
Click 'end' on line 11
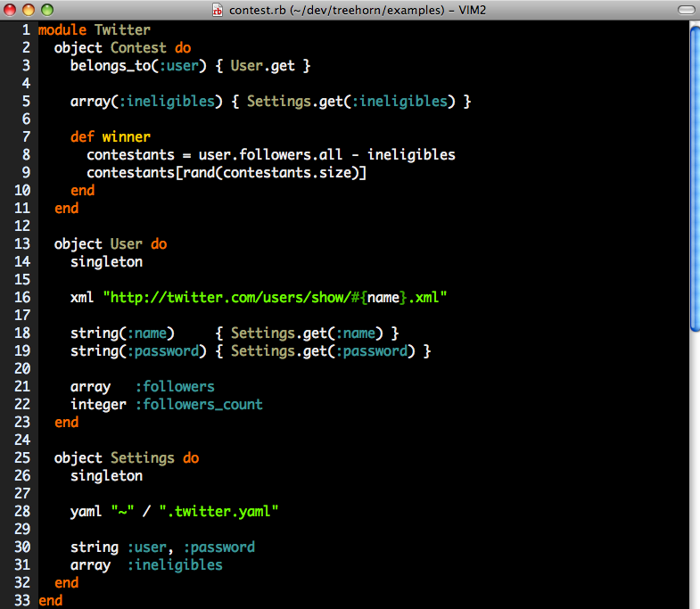pyautogui.click(x=67, y=209)
